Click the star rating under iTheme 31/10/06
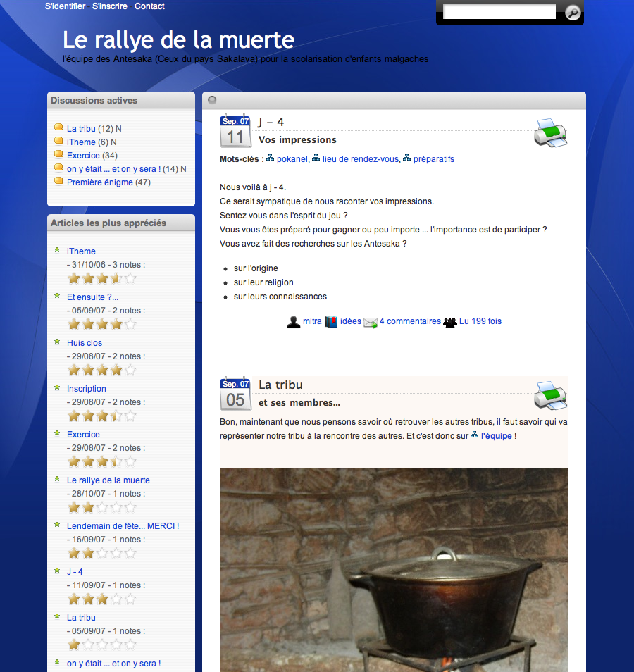Screen dimensions: 634x672 click(102, 278)
